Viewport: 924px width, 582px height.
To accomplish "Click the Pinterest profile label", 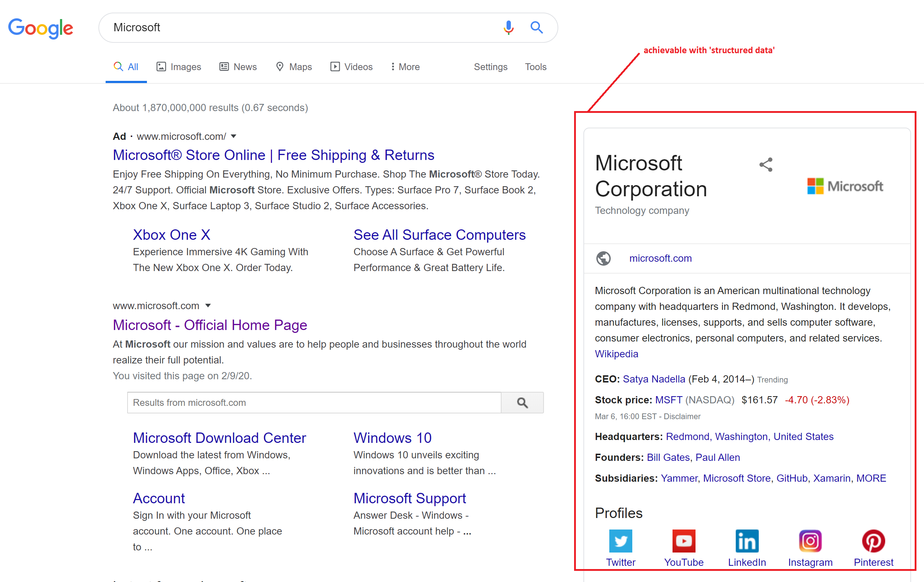I will [x=873, y=563].
